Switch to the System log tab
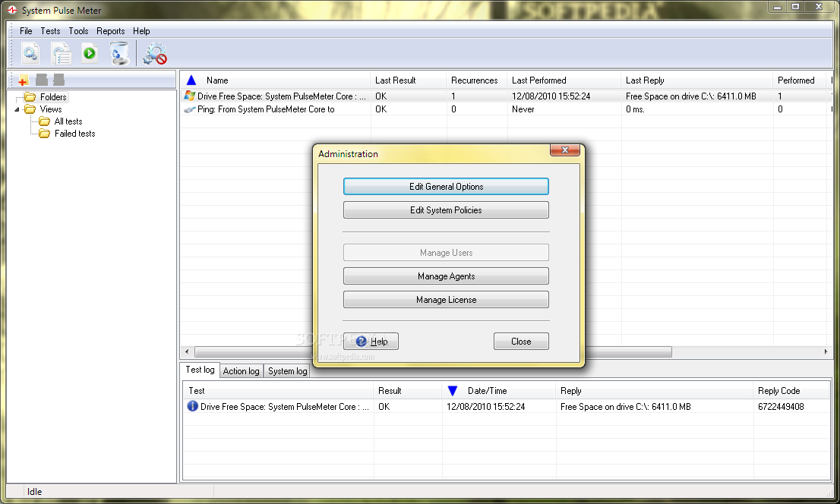This screenshot has width=840, height=504. (x=288, y=370)
